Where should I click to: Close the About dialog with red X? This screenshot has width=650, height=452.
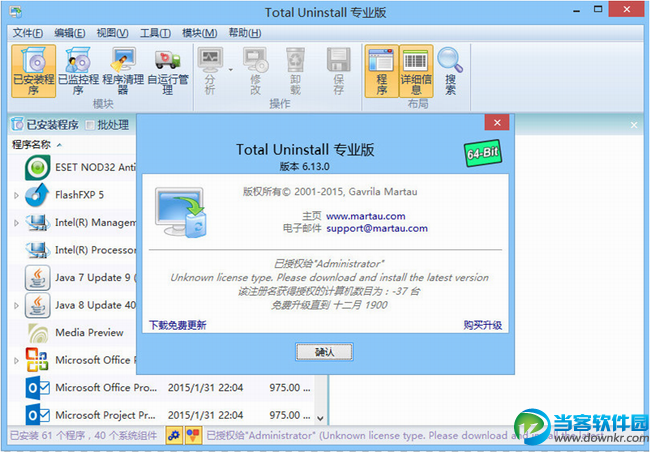[497, 122]
